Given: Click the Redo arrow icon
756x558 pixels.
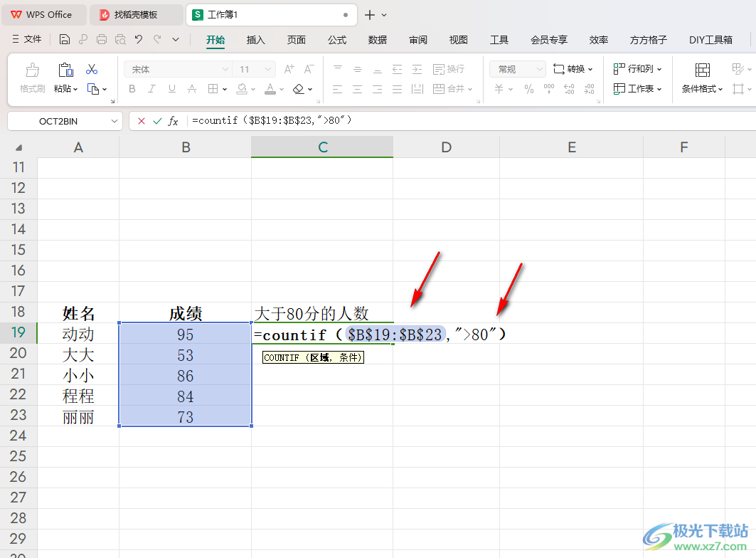Looking at the screenshot, I should click(x=157, y=40).
